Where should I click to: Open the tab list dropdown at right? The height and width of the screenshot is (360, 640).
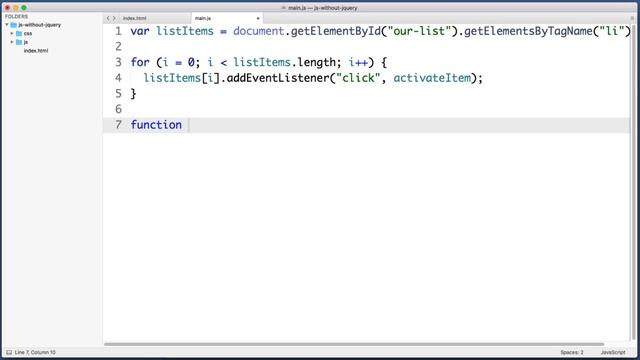[x=632, y=18]
